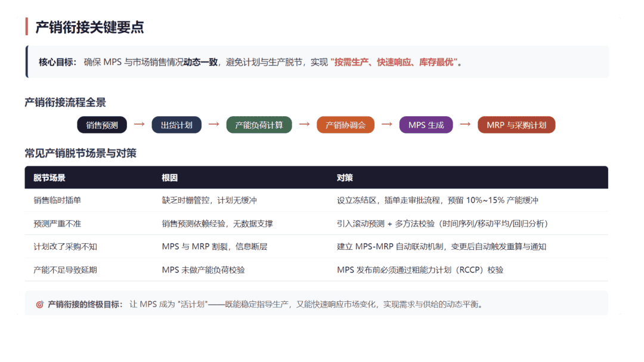Image resolution: width=644 pixels, height=362 pixels.
Task: Click the MPS 生成 flow step pill
Action: [x=426, y=125]
